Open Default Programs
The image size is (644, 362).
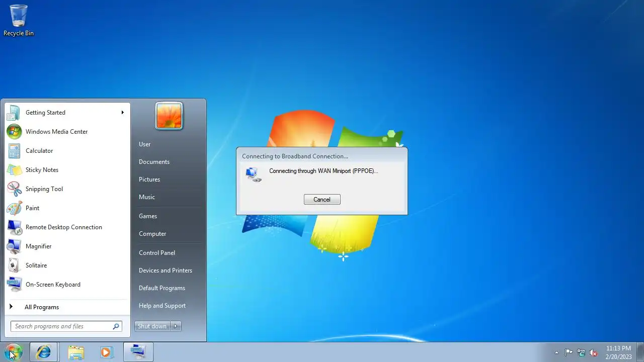pyautogui.click(x=162, y=288)
